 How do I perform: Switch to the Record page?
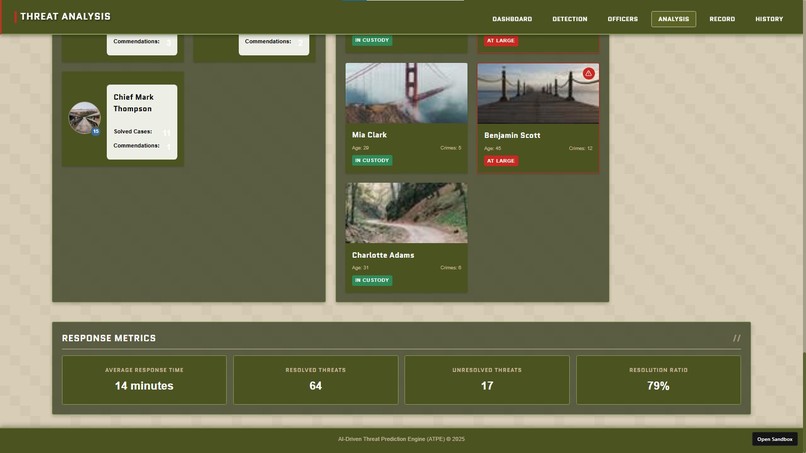click(722, 19)
